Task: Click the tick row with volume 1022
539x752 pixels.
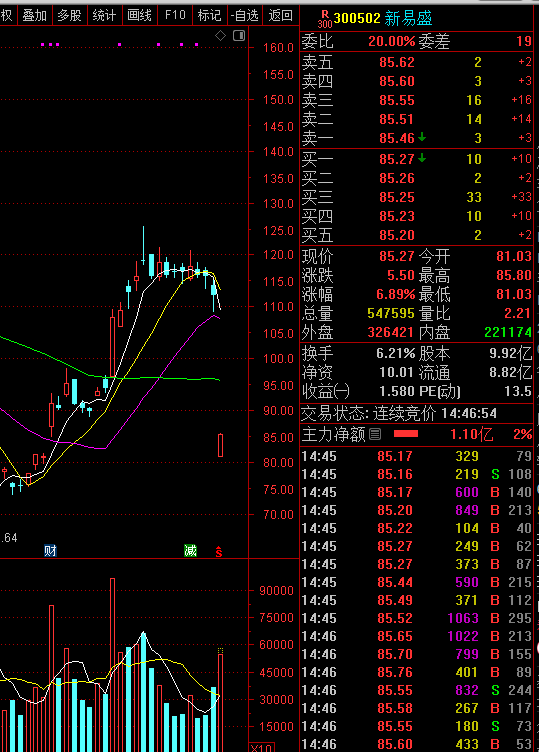Action: pyautogui.click(x=416, y=636)
